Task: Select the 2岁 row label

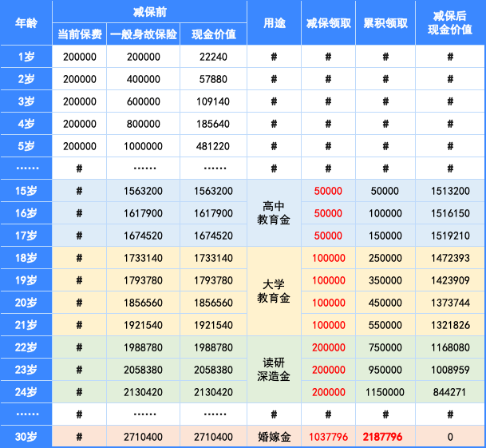Action: [26, 79]
